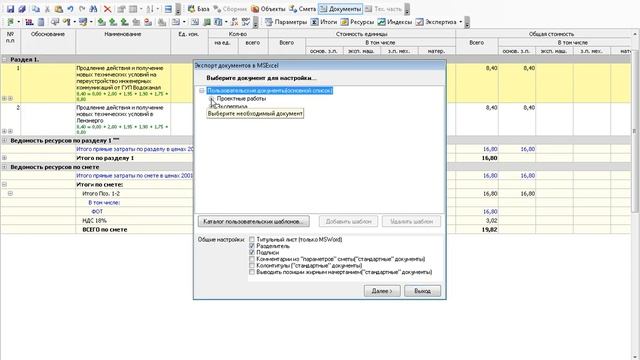Click the Удалить шаблон button
Screen dimensions: 640x360
411,221
